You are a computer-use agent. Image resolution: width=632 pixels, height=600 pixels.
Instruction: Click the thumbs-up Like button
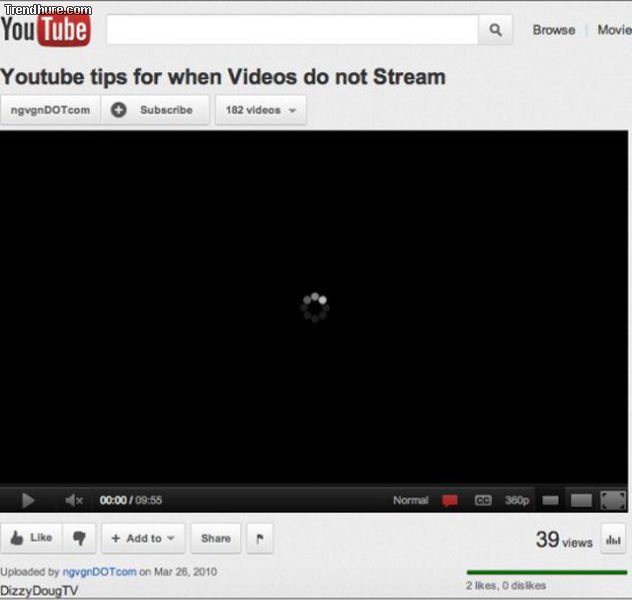click(31, 538)
